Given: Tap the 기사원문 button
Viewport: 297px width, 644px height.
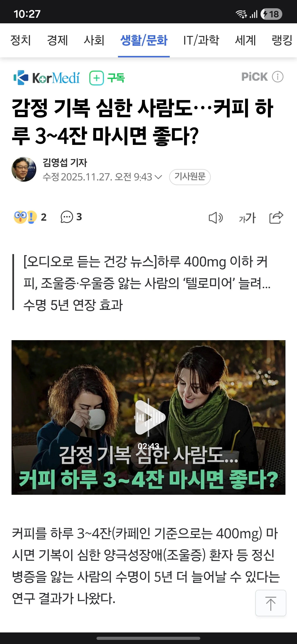Looking at the screenshot, I should 190,177.
